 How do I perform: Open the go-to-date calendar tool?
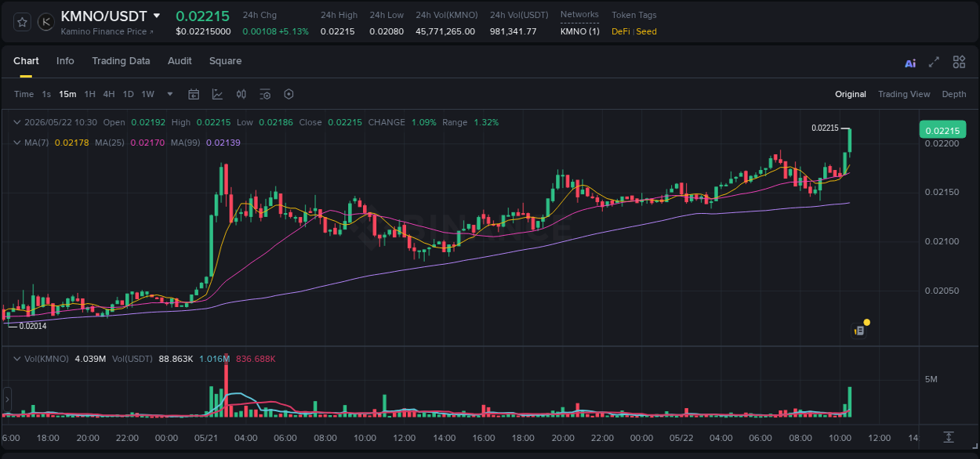[194, 94]
